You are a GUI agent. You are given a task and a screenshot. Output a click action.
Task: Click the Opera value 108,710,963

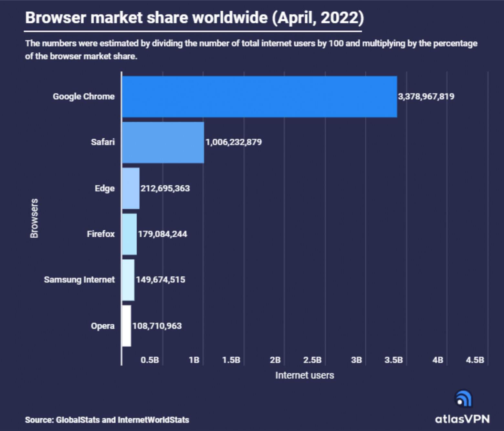157,326
